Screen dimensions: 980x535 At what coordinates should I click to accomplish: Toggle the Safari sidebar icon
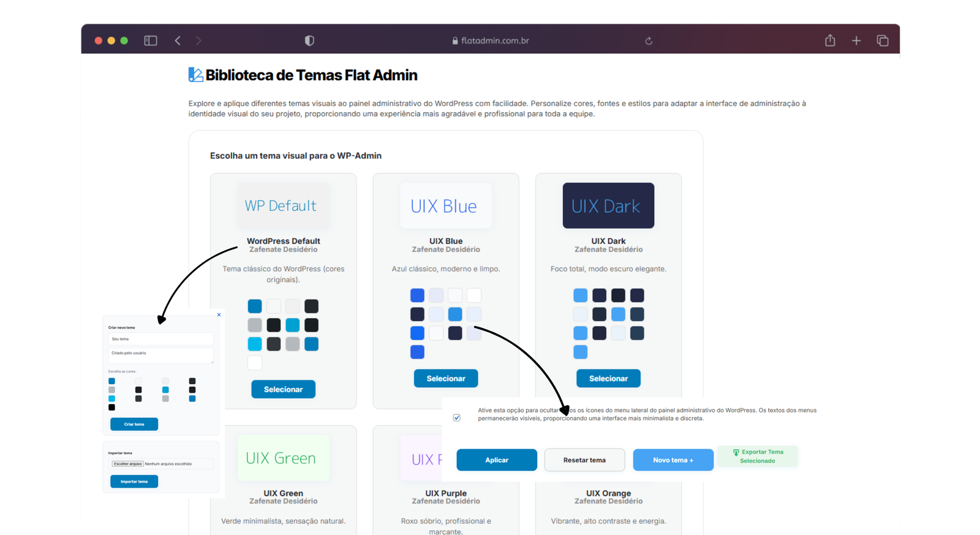point(151,40)
